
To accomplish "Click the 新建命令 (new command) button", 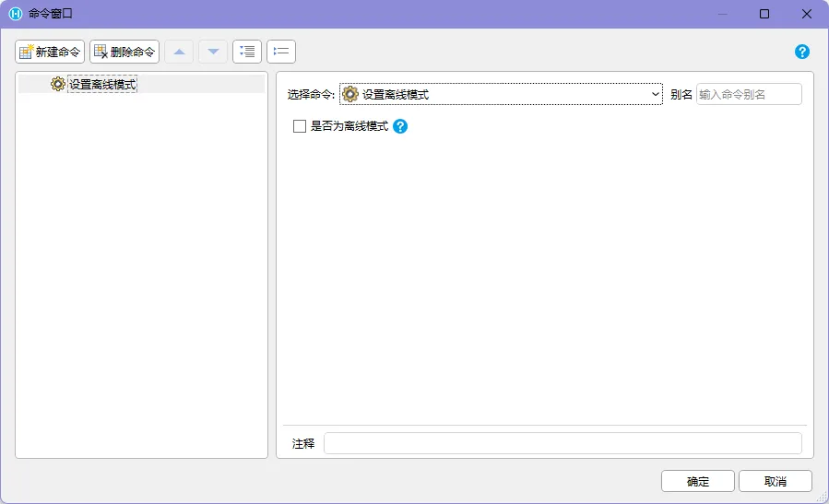I will point(50,52).
